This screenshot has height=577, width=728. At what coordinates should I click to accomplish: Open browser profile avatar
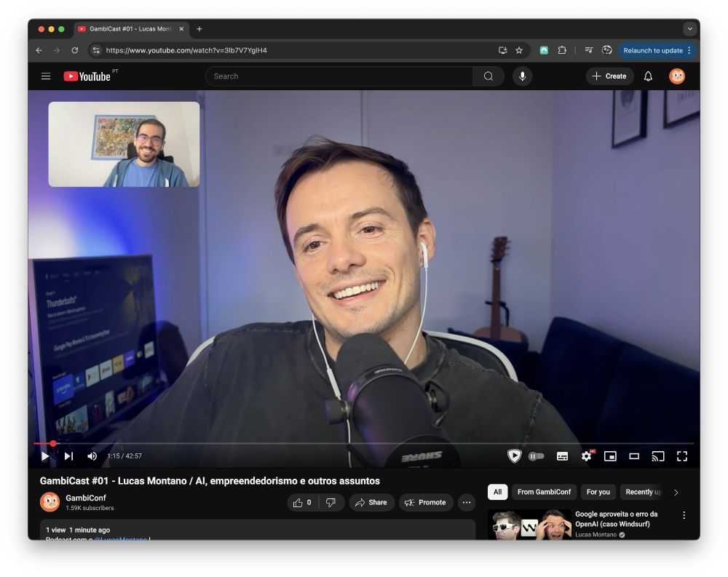[x=607, y=50]
